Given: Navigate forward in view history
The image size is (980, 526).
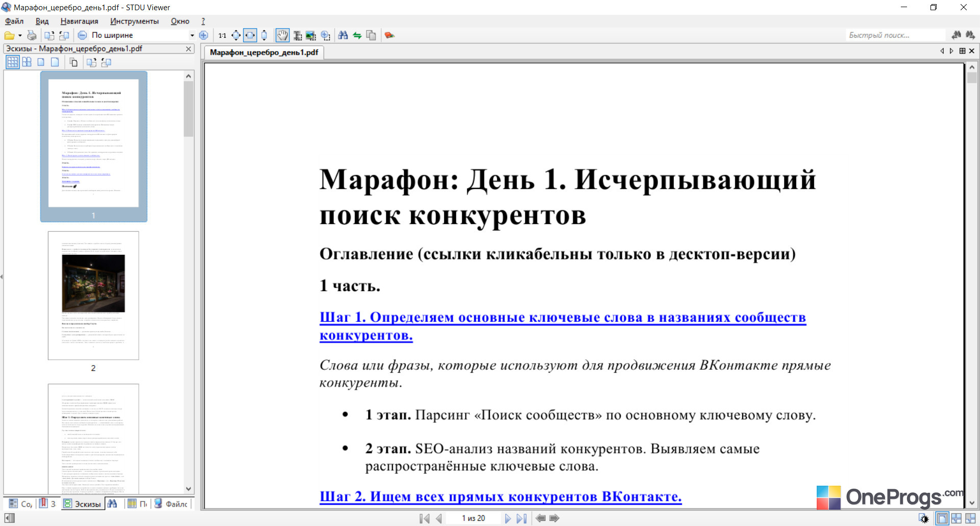Looking at the screenshot, I should pos(554,518).
